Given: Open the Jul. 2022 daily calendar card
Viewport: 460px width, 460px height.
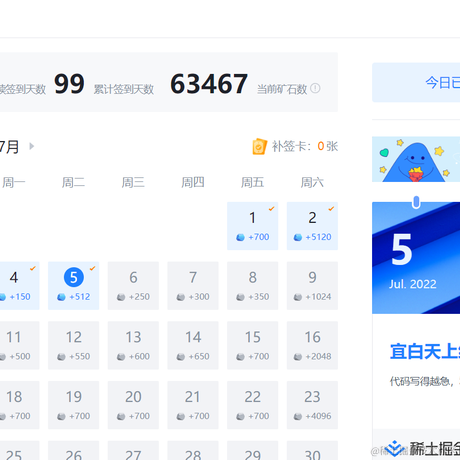Looking at the screenshot, I should point(416,258).
